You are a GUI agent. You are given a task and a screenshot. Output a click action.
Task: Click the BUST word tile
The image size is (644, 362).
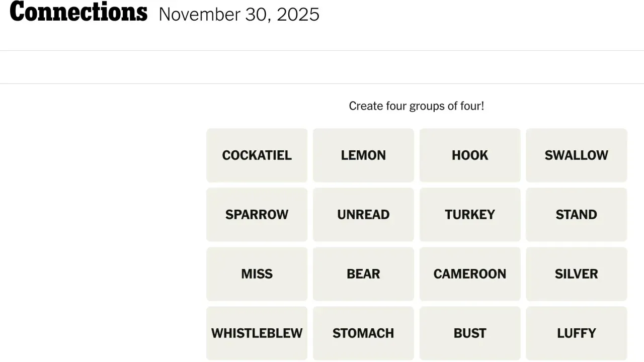pyautogui.click(x=469, y=333)
